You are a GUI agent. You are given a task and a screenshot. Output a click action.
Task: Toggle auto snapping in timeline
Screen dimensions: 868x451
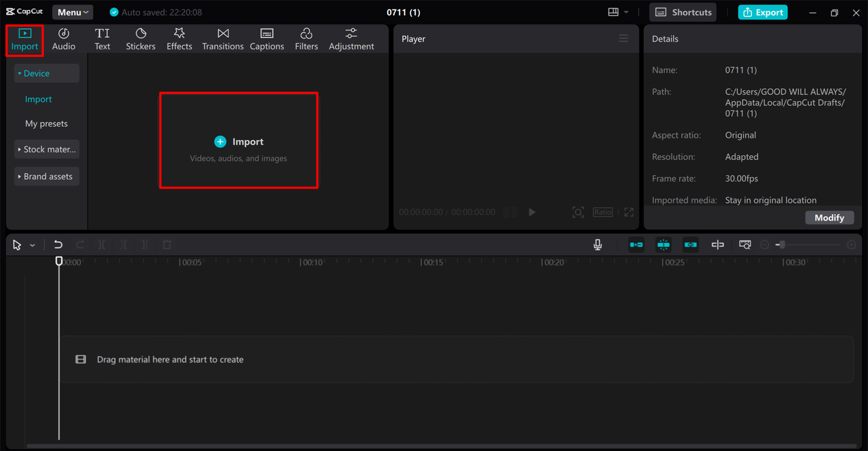point(663,245)
